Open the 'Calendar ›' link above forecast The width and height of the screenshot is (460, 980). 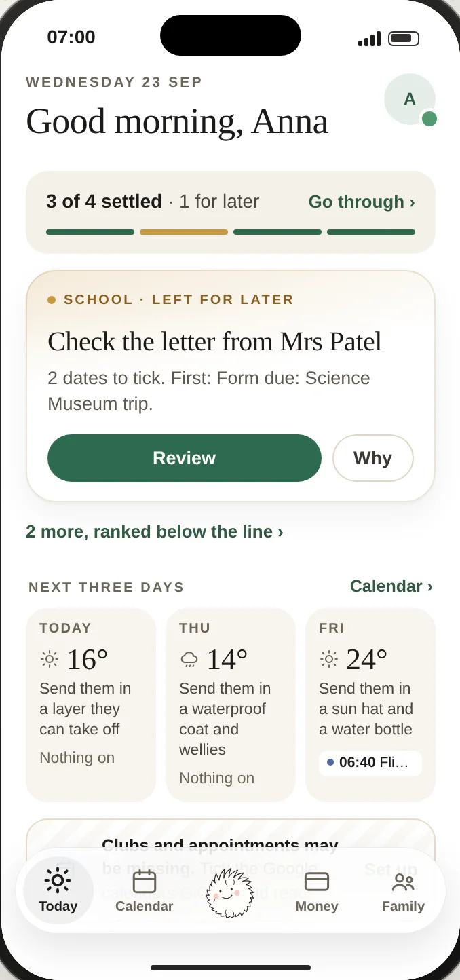coord(391,586)
